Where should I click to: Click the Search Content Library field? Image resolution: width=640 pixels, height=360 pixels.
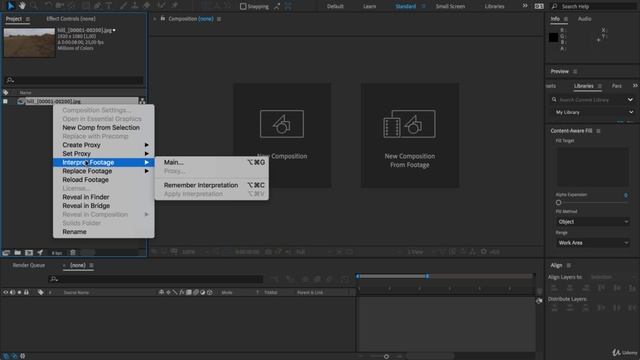tap(588, 100)
